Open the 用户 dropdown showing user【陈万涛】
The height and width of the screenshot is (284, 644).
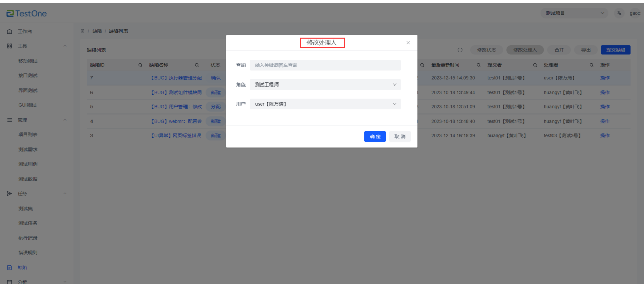325,104
